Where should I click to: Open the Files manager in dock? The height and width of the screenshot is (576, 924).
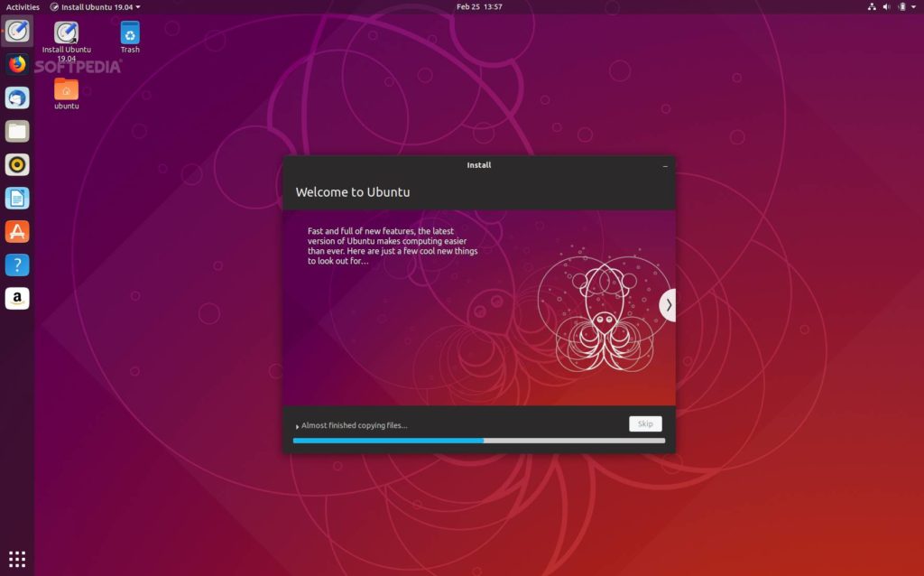(17, 131)
